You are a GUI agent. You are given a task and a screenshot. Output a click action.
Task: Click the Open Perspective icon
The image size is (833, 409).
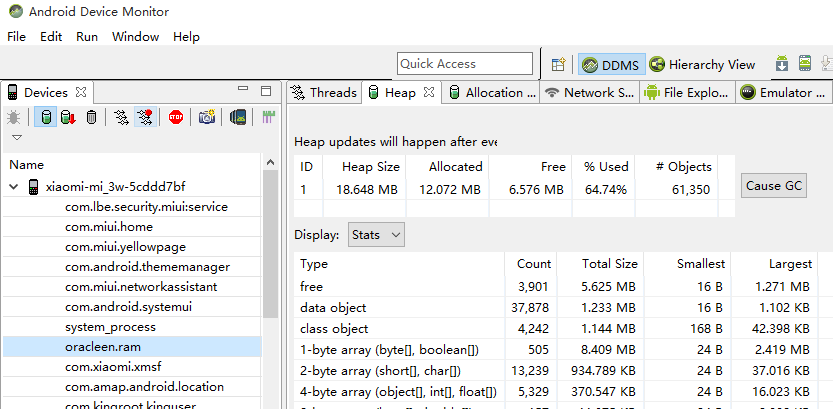558,65
